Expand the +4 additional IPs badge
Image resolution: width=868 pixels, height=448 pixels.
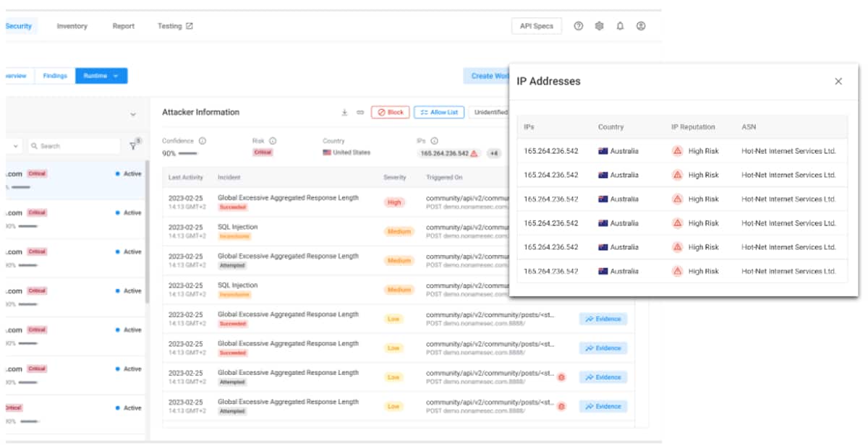pos(493,153)
